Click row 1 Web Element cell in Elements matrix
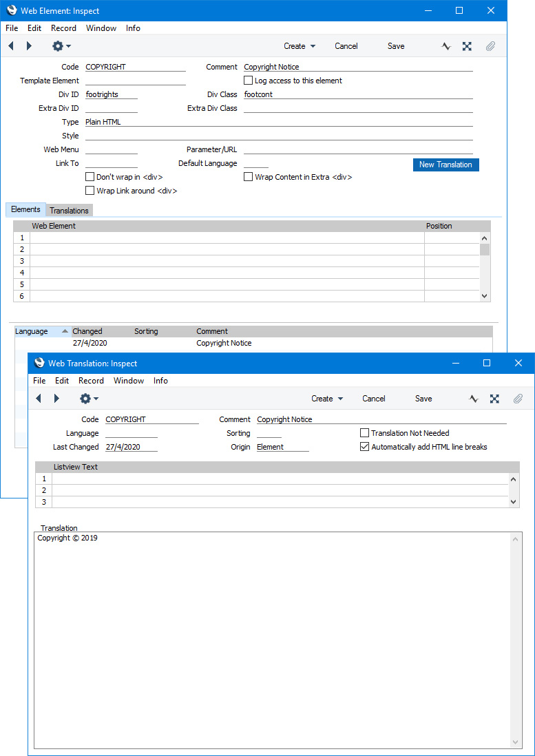The image size is (535, 756). 227,238
